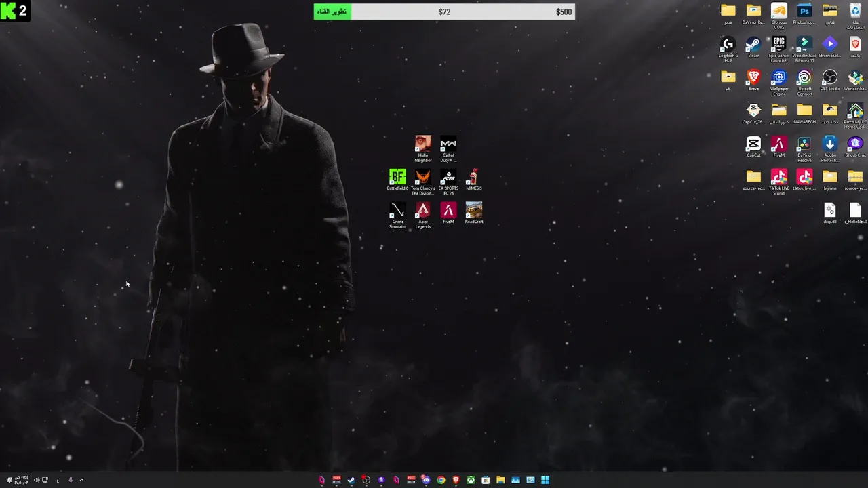Select the Battlefield 6 desktop icon
Viewport: 868px width, 488px height.
397,180
